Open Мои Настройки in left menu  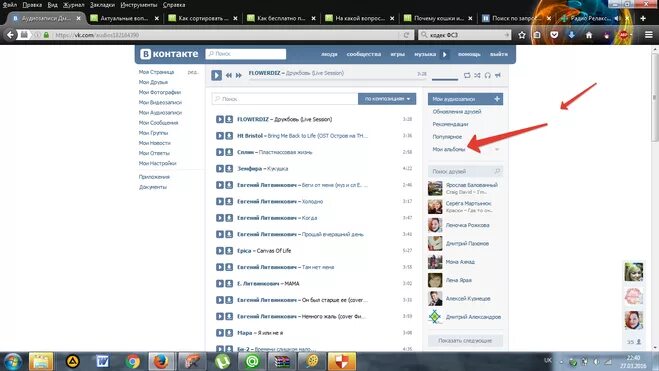pyautogui.click(x=158, y=163)
